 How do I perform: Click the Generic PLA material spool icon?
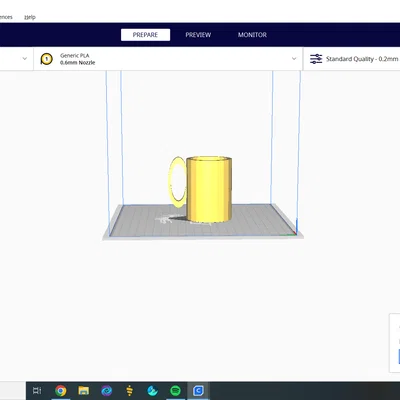tap(47, 59)
